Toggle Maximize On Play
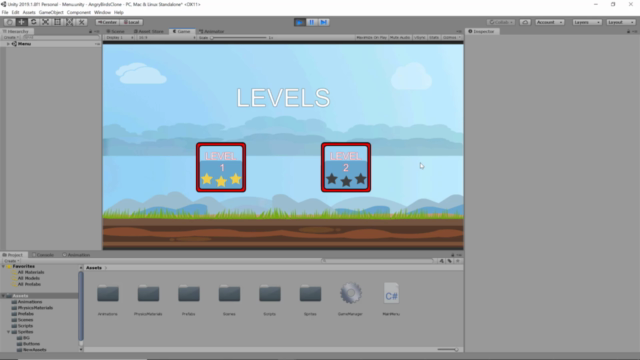 [x=371, y=38]
